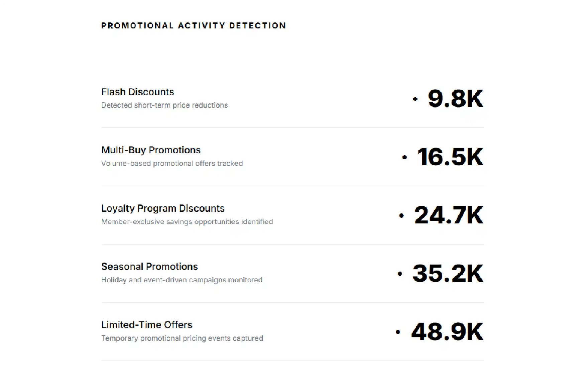This screenshot has height=389, width=588.
Task: Select the Limited-Time Offers title
Action: click(147, 325)
